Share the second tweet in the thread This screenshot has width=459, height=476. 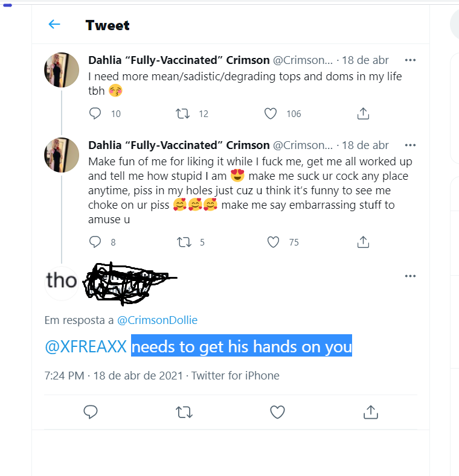(x=363, y=242)
